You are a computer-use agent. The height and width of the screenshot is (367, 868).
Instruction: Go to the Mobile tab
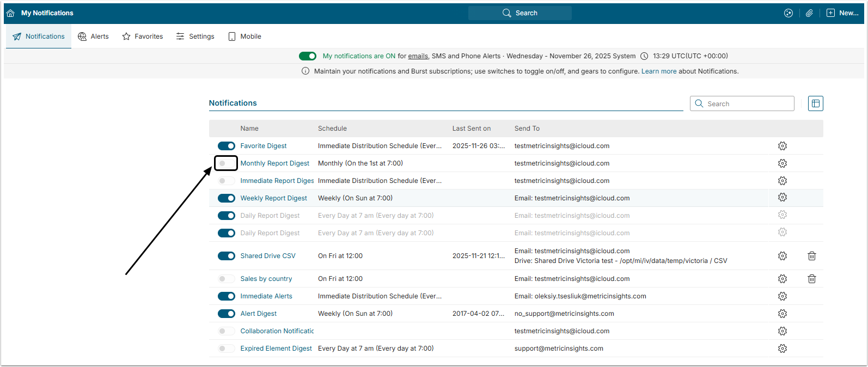(x=244, y=36)
